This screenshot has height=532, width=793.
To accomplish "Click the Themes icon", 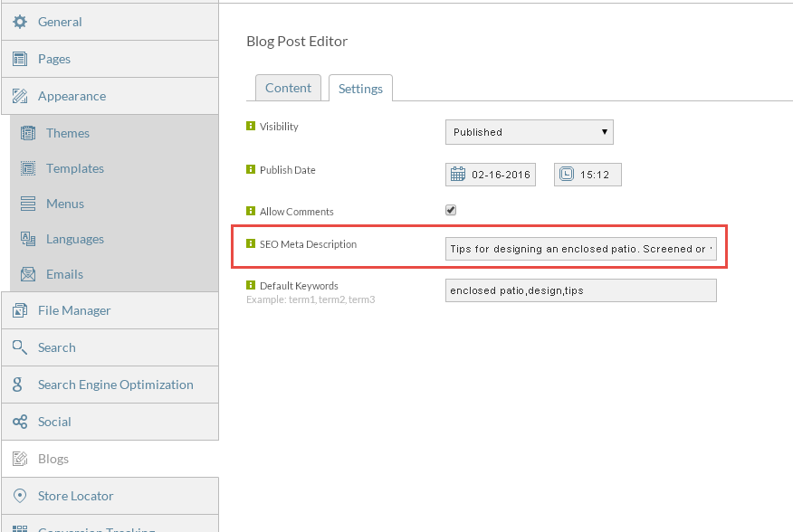I will click(x=28, y=133).
